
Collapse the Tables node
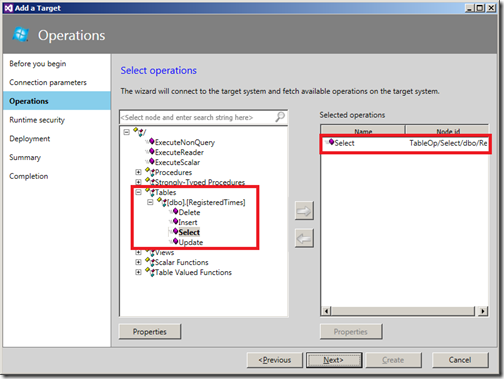[x=138, y=192]
